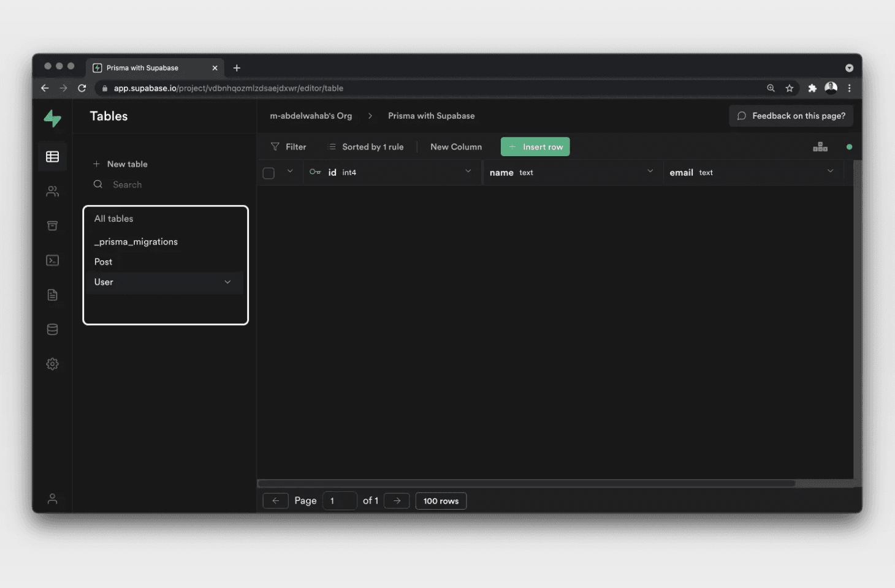Open the browser extensions puzzle icon
The image size is (895, 588).
pyautogui.click(x=812, y=88)
